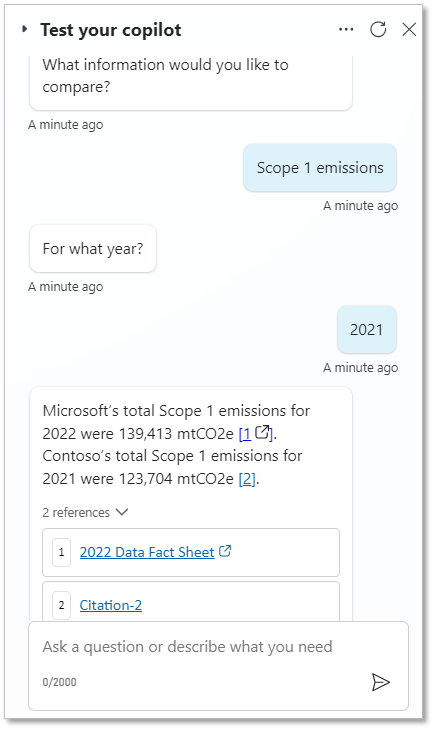Click the external link icon after 2022 Data Fact Sheet
This screenshot has width=434, height=730.
point(225,551)
